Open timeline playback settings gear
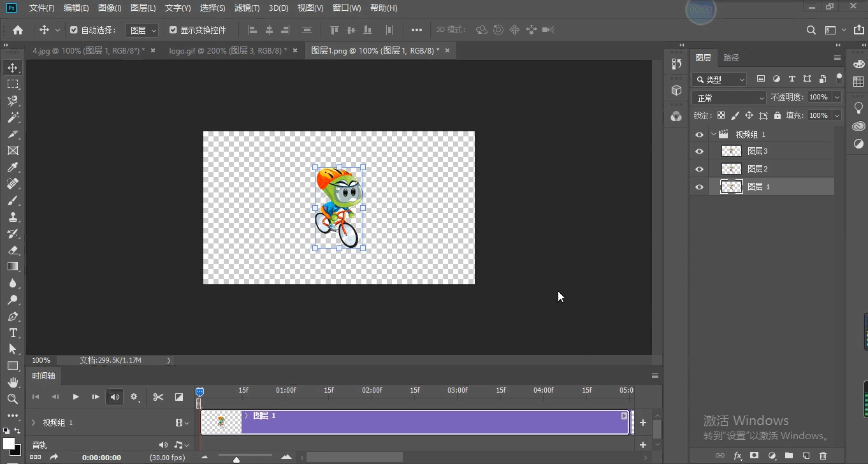The height and width of the screenshot is (464, 868). 134,397
